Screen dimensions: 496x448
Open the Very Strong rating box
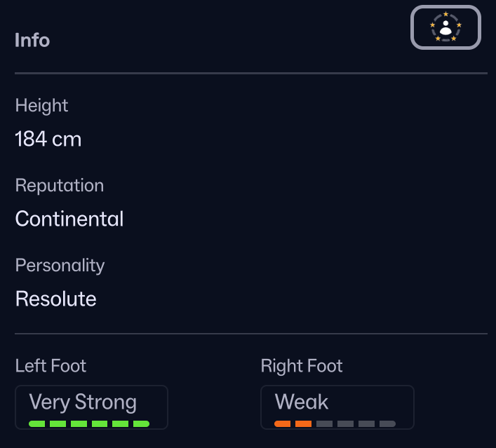[x=91, y=407]
